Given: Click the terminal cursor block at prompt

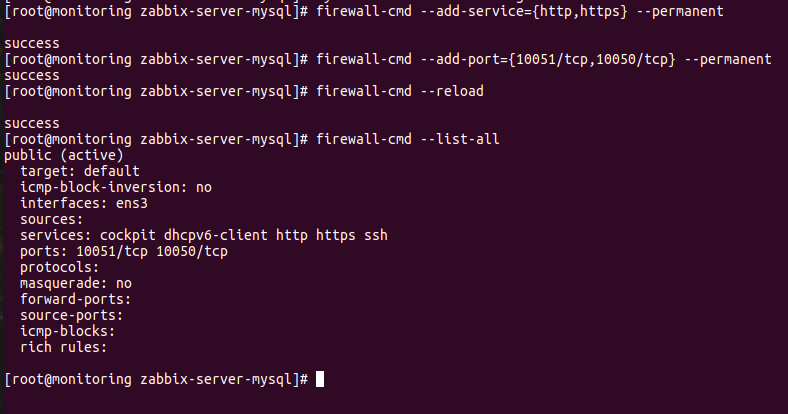Looking at the screenshot, I should (320, 379).
